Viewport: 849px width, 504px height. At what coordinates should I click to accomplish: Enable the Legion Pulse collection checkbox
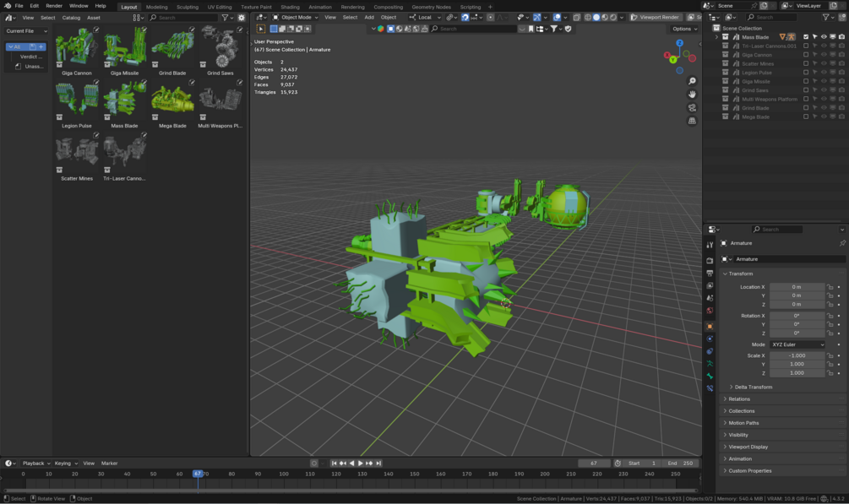click(x=806, y=73)
